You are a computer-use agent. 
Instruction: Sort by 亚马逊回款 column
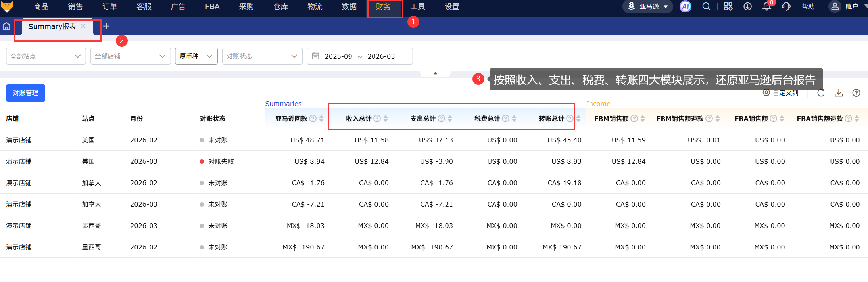pyautogui.click(x=321, y=119)
